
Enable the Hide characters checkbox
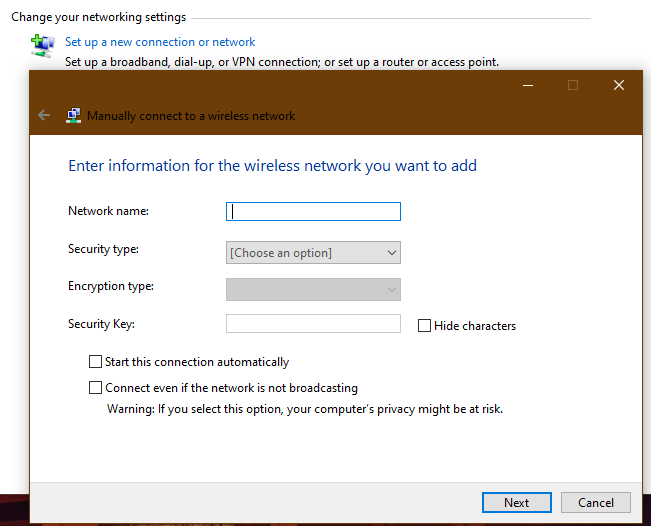click(x=424, y=325)
